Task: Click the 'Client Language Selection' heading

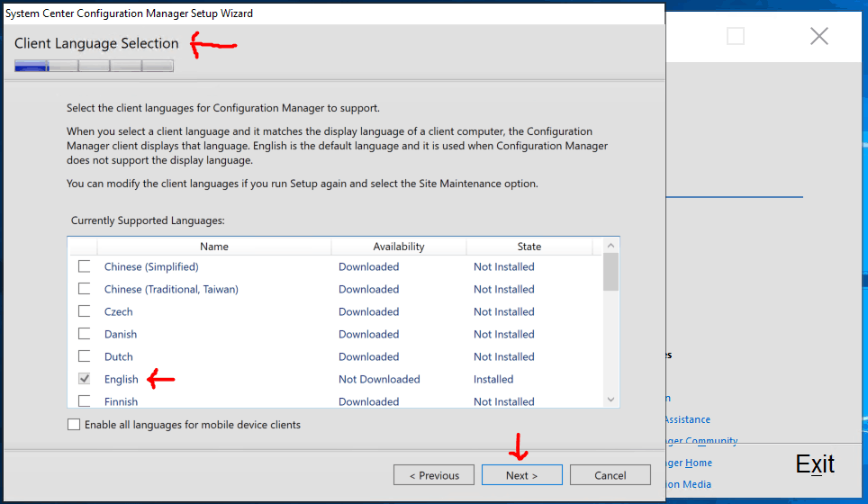Action: point(96,43)
